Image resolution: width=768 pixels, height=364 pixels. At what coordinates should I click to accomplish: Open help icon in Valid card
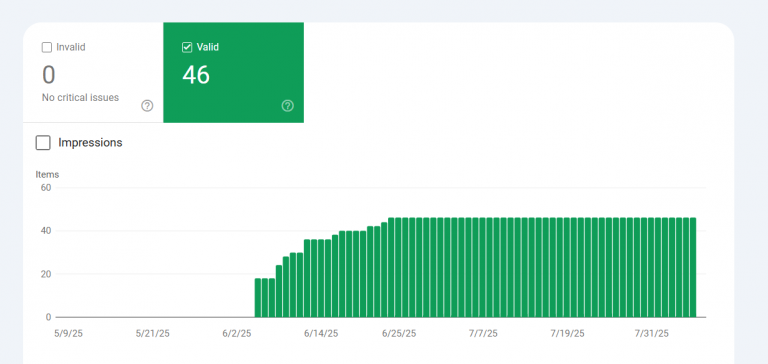(x=288, y=106)
